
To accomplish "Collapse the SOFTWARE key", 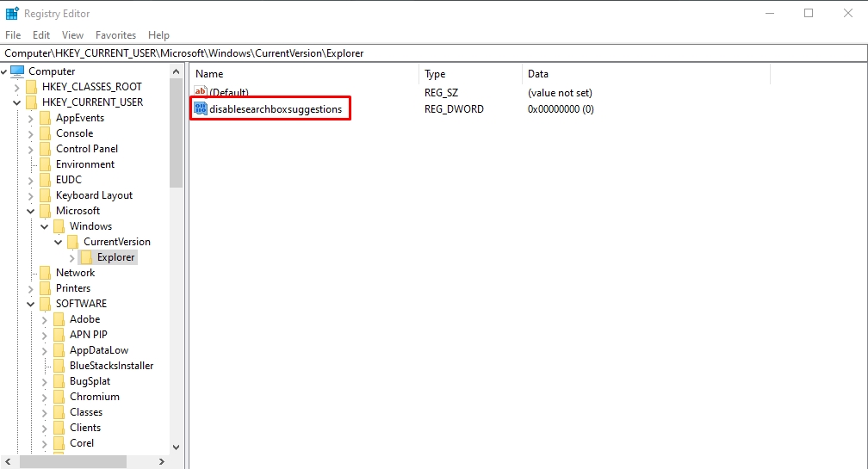I will pos(30,304).
